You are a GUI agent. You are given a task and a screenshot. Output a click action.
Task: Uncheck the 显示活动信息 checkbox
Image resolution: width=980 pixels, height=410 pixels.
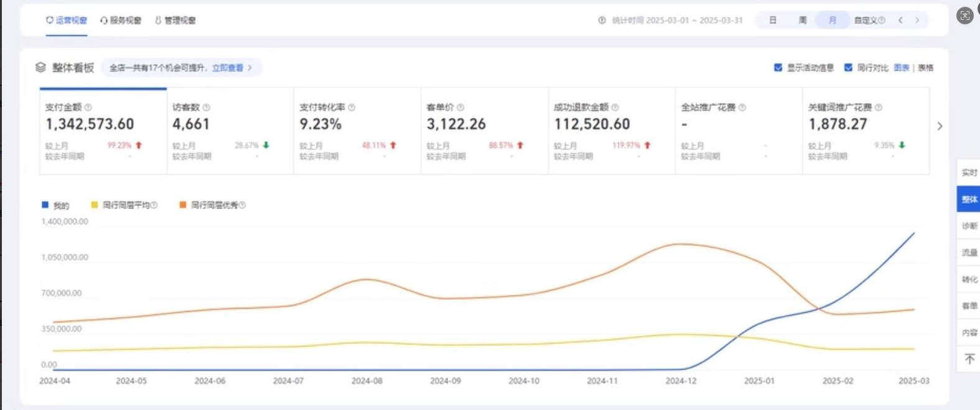click(x=778, y=68)
